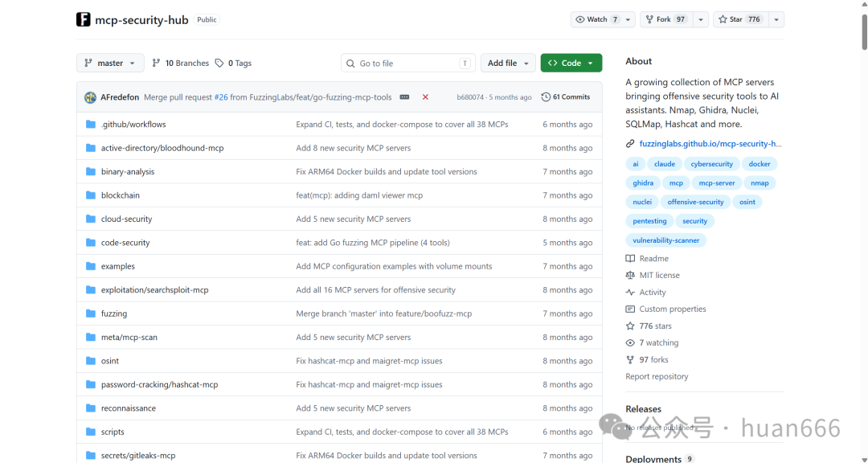Image resolution: width=868 pixels, height=463 pixels.
Task: Click the clock icon in 61 Commits
Action: coord(546,97)
